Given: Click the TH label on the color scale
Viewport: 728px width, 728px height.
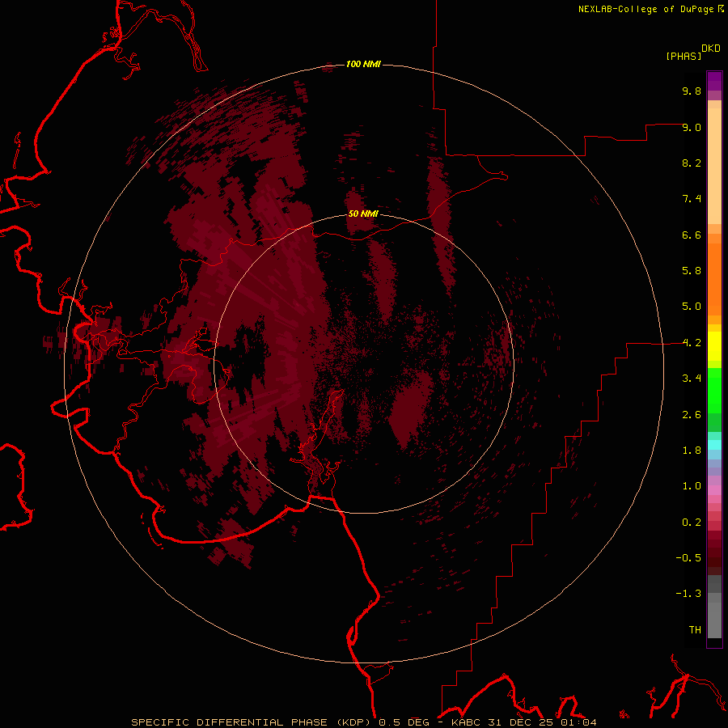Looking at the screenshot, I should coord(695,630).
